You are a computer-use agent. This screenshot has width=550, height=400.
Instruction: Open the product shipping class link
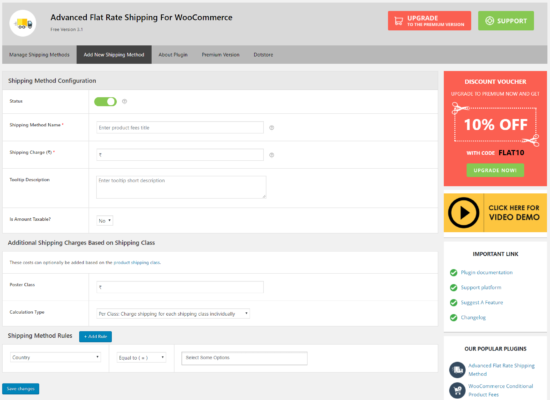pyautogui.click(x=137, y=262)
